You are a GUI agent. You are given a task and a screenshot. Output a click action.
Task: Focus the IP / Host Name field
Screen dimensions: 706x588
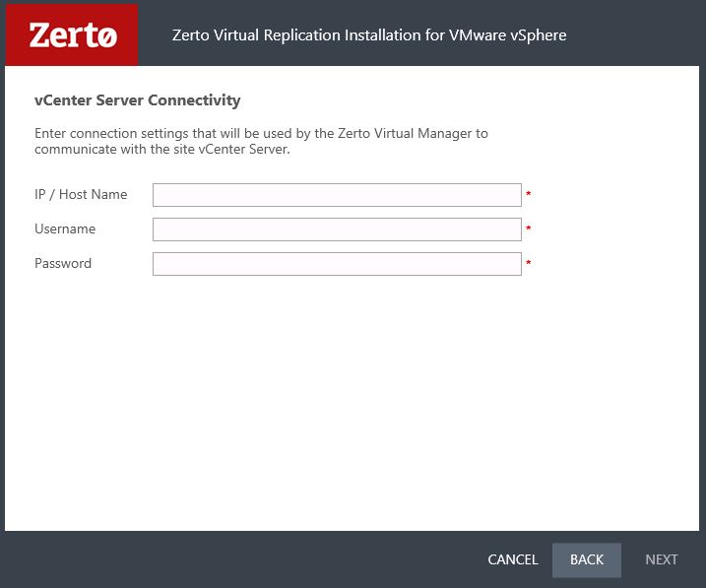point(337,195)
